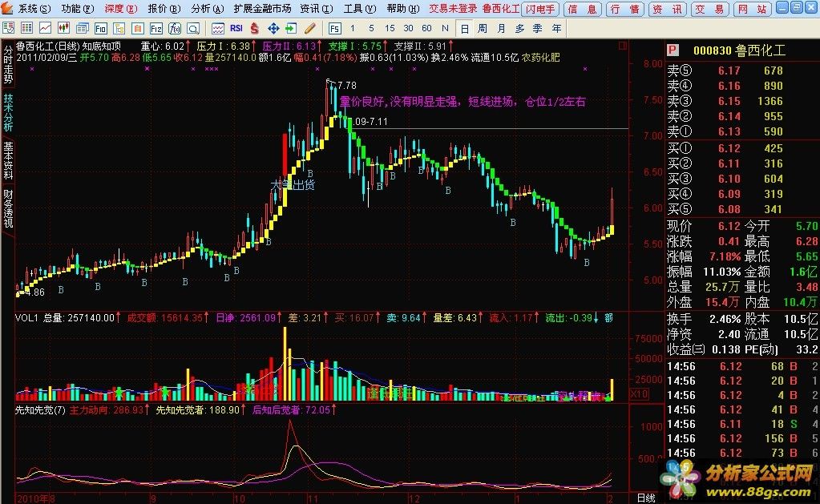Select the pencil drawing tool icon
The width and height of the screenshot is (820, 504).
pos(309,28)
